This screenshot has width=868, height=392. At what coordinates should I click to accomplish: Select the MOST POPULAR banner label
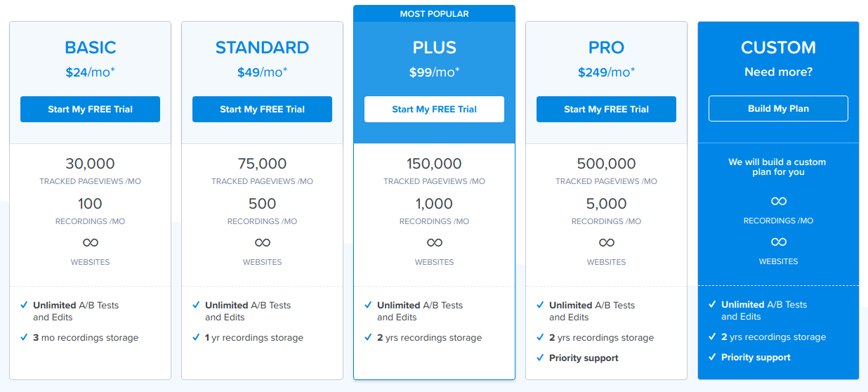(434, 14)
